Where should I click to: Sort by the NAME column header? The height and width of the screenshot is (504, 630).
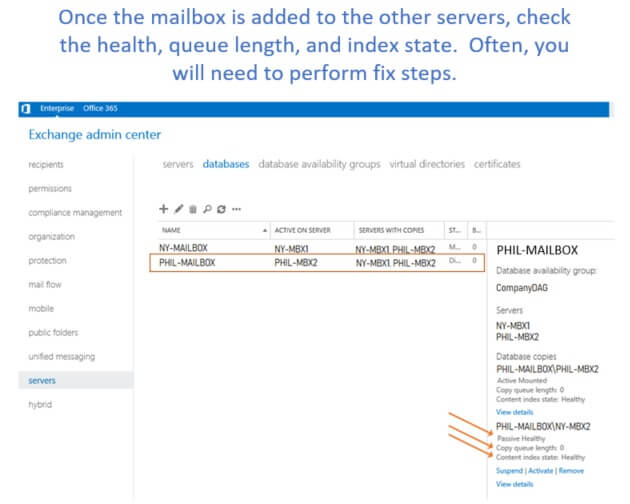pos(213,230)
